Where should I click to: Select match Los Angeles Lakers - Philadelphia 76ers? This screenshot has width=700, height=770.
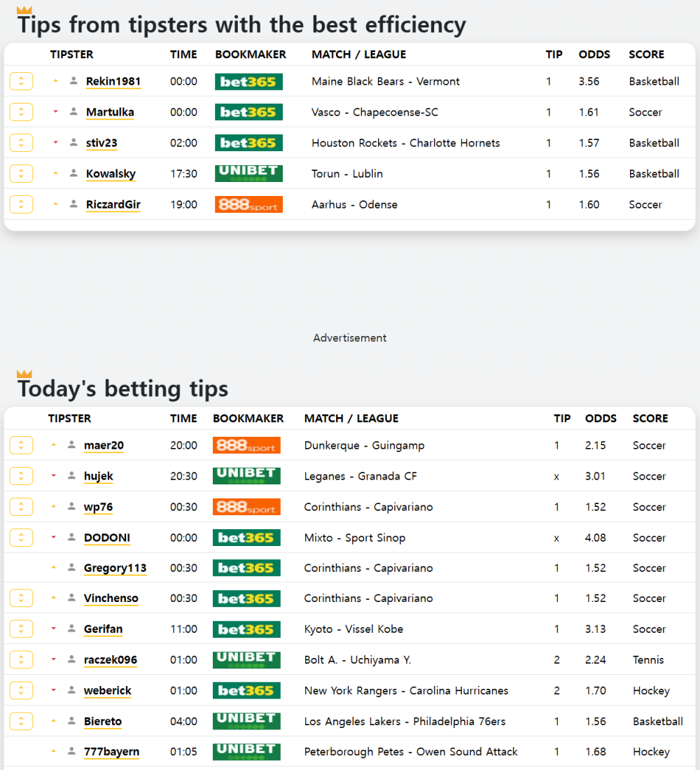[x=405, y=722]
